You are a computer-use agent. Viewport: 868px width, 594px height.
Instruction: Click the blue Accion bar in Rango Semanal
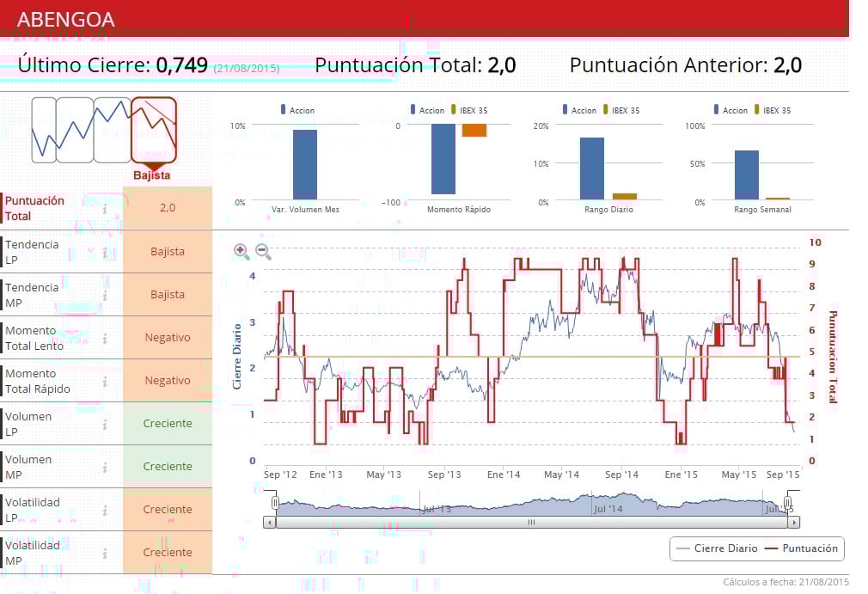click(746, 175)
